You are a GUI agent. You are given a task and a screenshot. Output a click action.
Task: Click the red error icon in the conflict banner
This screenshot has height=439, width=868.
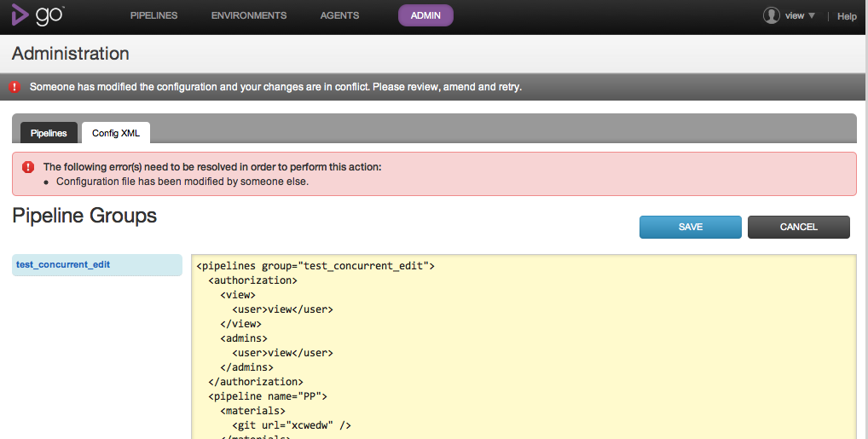click(x=14, y=87)
